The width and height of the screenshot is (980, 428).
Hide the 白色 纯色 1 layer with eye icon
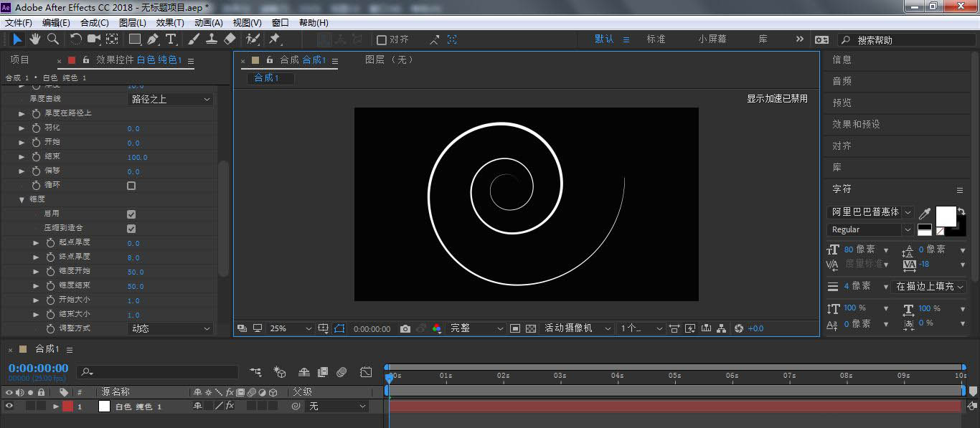click(9, 406)
